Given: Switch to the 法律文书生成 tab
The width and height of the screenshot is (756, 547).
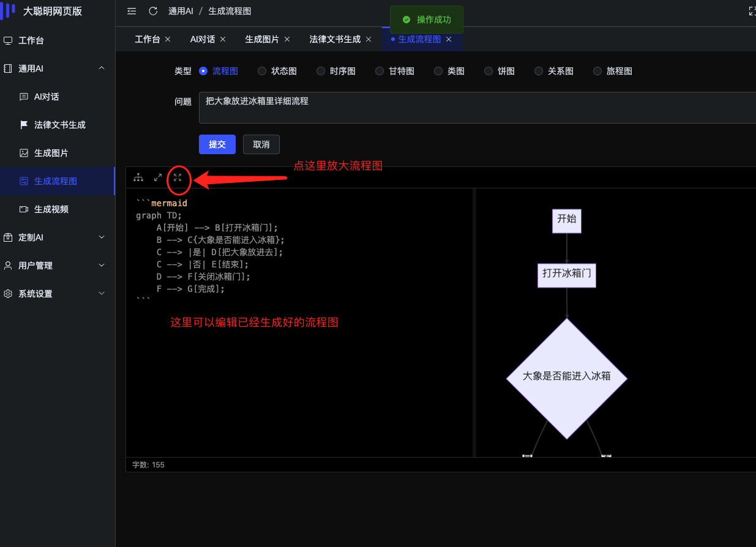Looking at the screenshot, I should [335, 39].
